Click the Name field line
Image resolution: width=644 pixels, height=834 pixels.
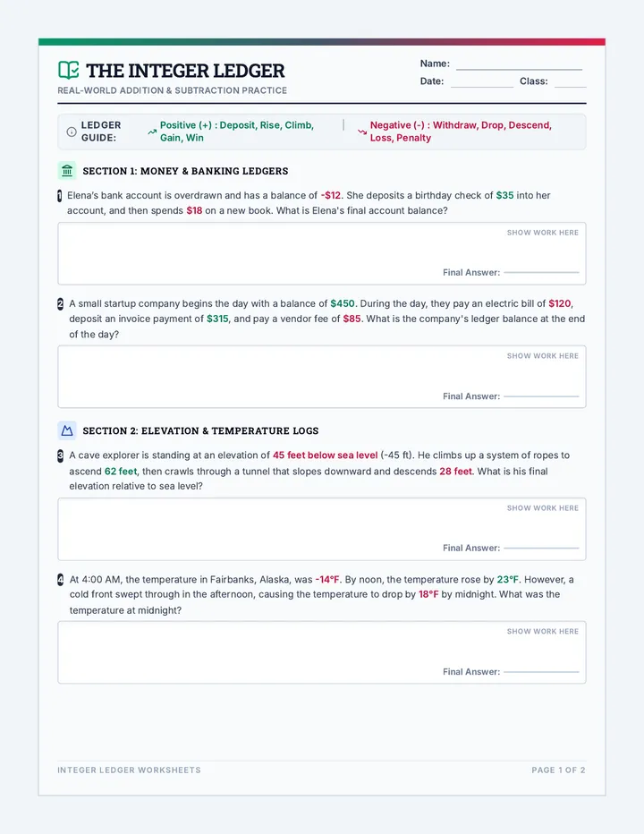tap(519, 69)
